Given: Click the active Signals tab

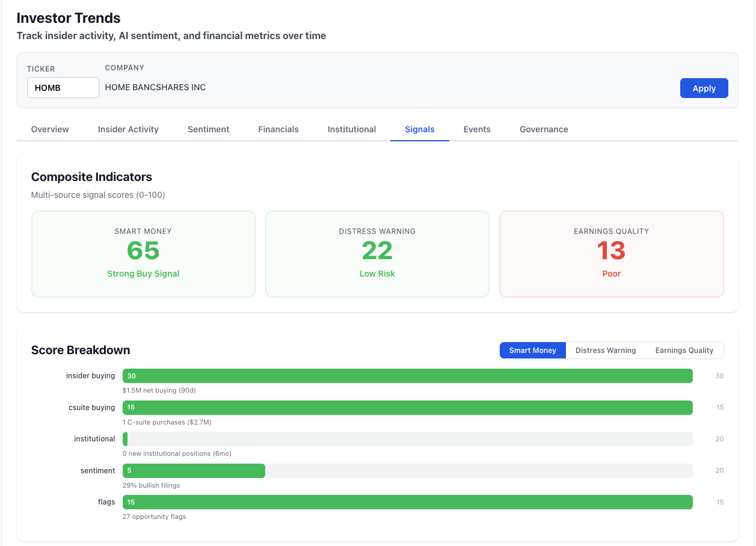Looking at the screenshot, I should [x=420, y=129].
